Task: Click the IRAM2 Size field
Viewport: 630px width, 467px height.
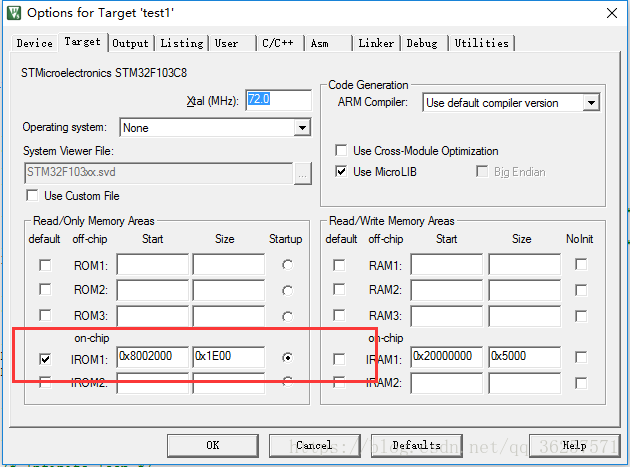Action: pos(524,383)
